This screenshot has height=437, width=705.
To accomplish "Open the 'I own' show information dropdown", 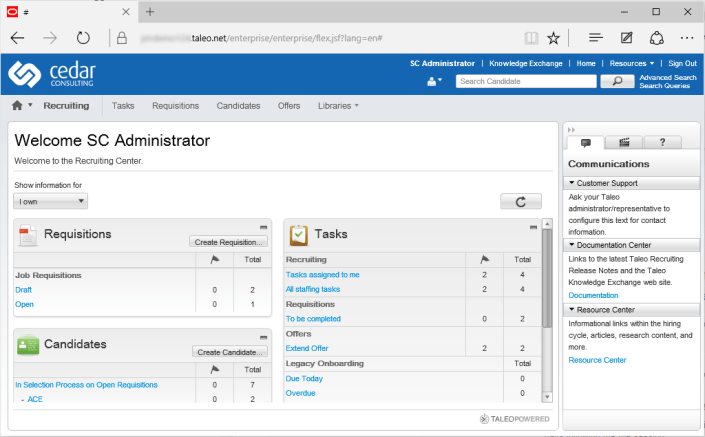I will pos(51,202).
